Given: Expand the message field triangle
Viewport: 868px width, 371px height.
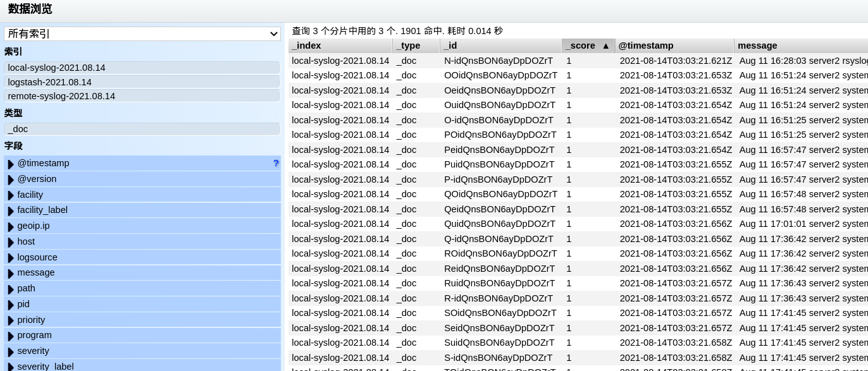Looking at the screenshot, I should [11, 274].
